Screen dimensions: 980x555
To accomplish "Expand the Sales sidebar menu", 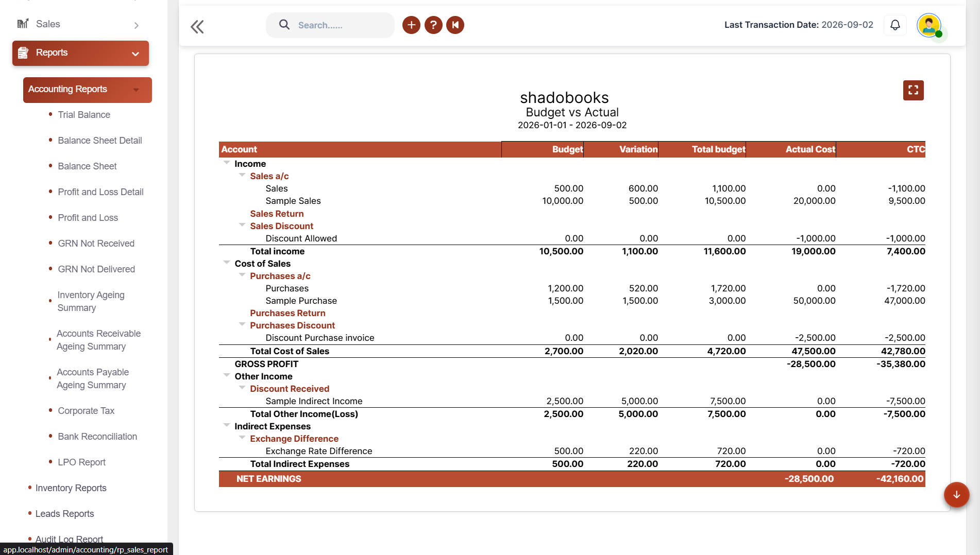I will click(x=136, y=25).
